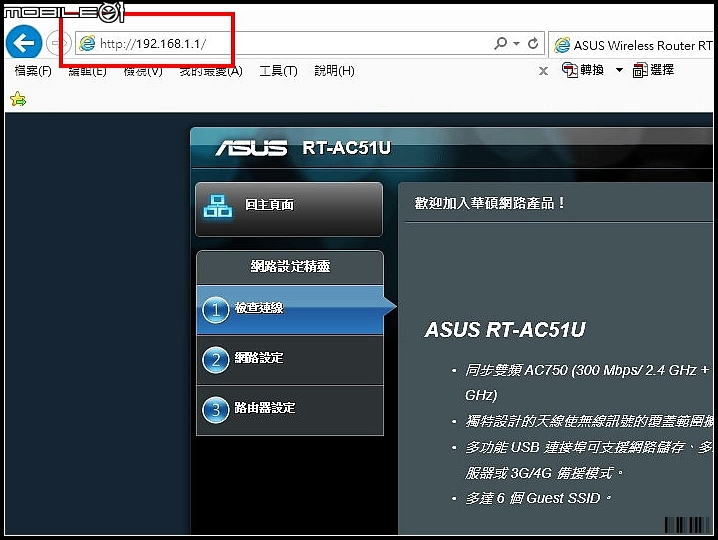Click the Refresh page icon
718x540 pixels.
[533, 44]
